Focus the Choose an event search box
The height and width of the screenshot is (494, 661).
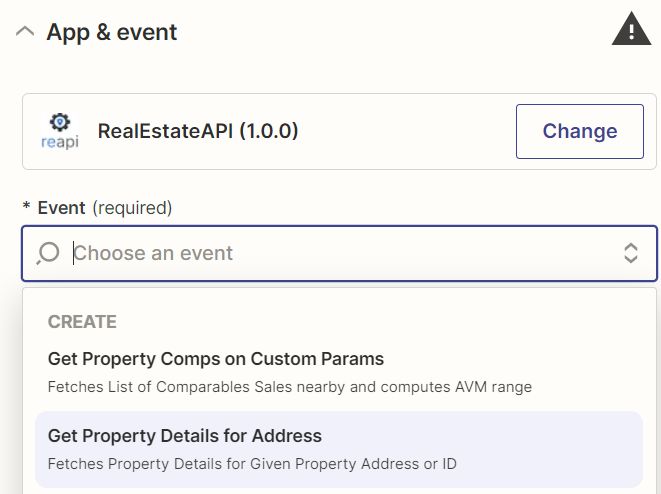339,253
